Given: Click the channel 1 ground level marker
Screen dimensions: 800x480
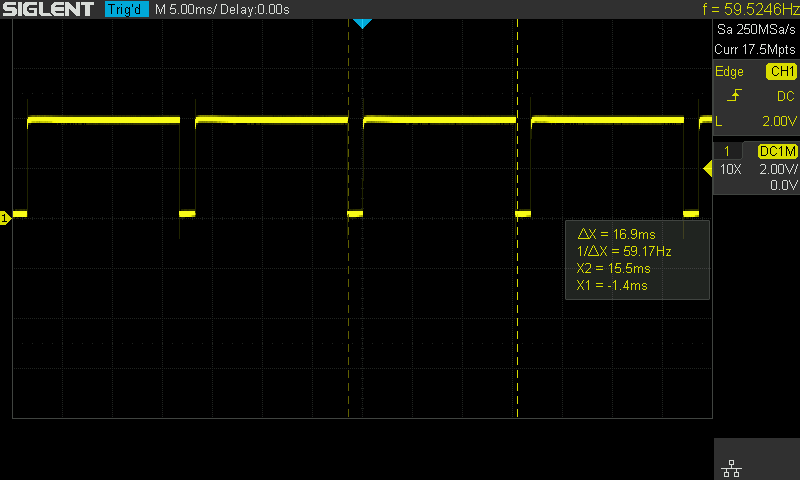Looking at the screenshot, I should coord(5,217).
